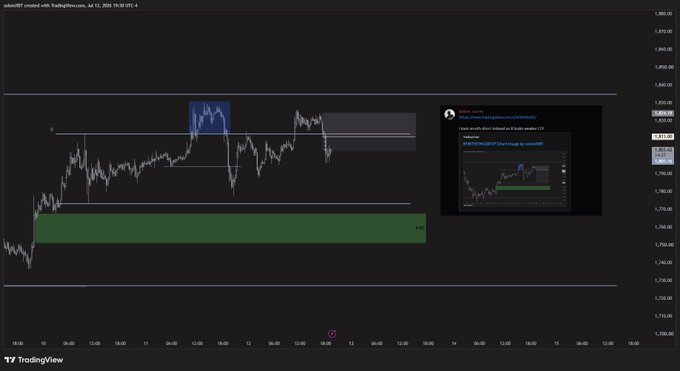The image size is (680, 371).
Task: Click the 1,811.00 price label on axis
Action: click(x=663, y=136)
